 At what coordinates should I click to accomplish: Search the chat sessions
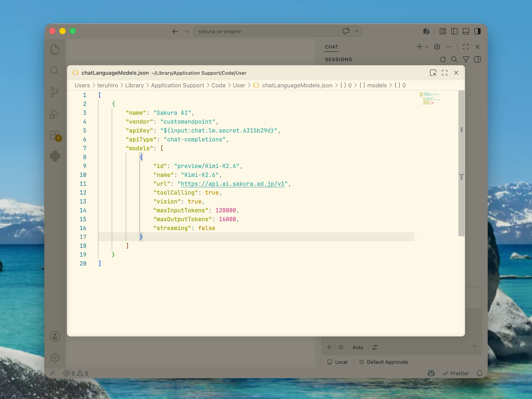tap(454, 59)
